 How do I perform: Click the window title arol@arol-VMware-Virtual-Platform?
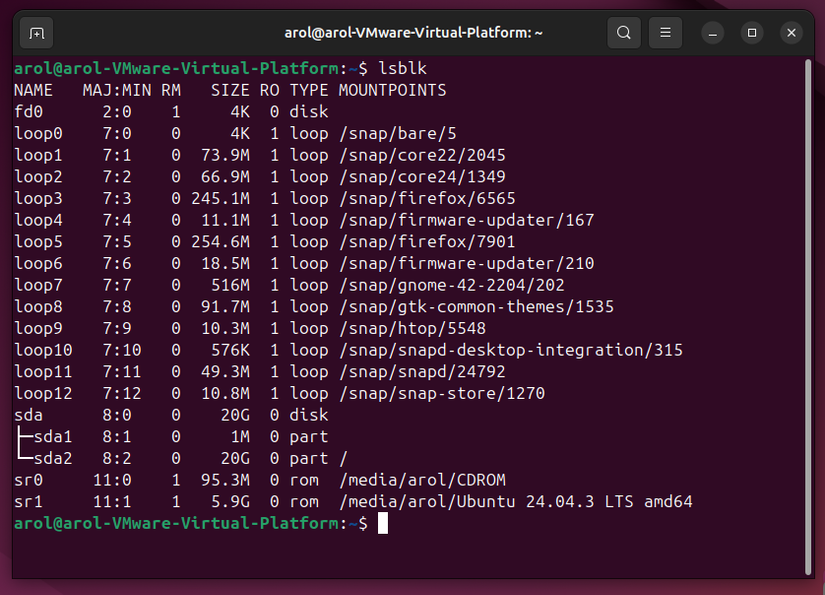pyautogui.click(x=412, y=32)
